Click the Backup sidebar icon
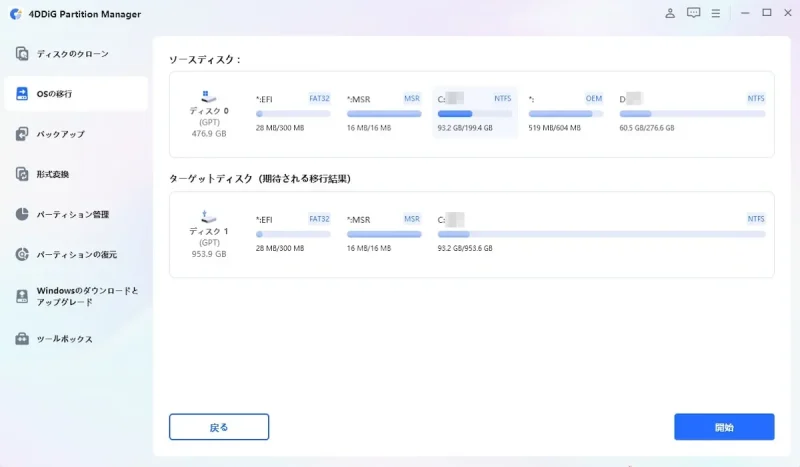 coord(22,134)
